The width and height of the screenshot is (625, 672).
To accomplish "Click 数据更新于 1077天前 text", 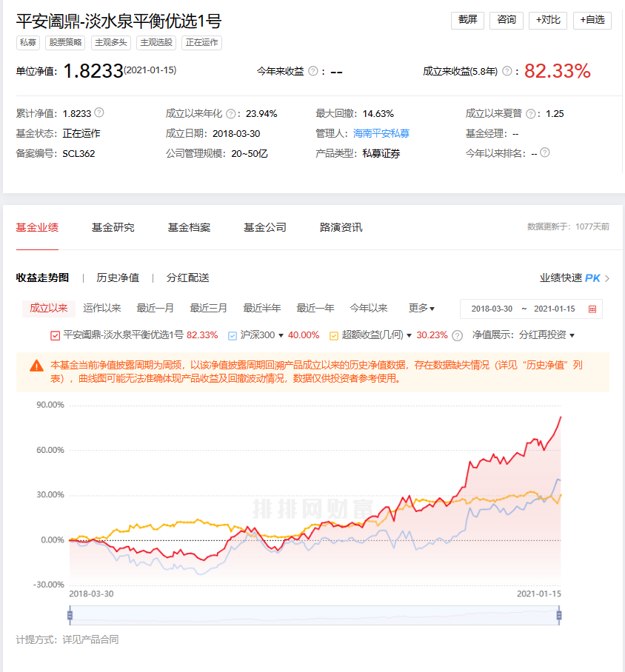I will pyautogui.click(x=568, y=226).
